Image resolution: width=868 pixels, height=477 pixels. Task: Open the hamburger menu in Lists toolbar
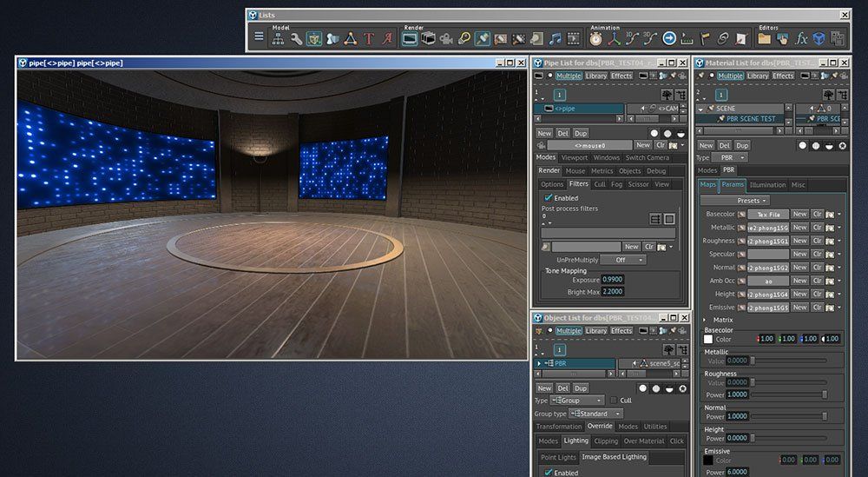[259, 38]
